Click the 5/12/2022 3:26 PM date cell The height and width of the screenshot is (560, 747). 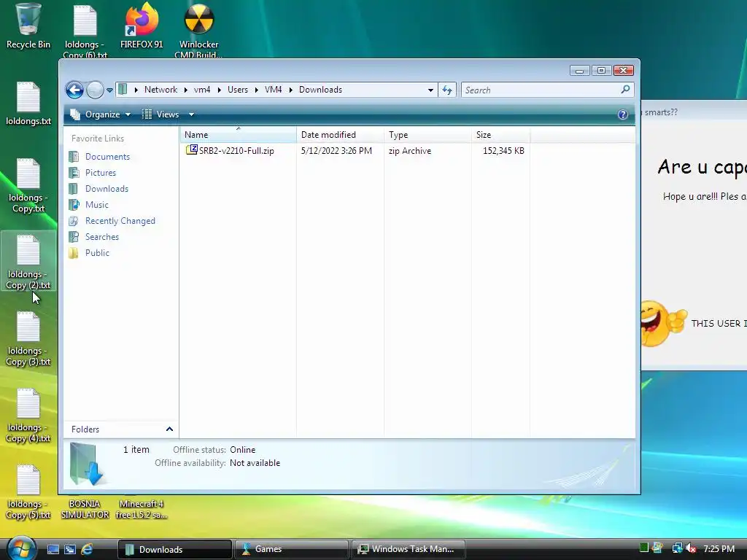click(336, 150)
